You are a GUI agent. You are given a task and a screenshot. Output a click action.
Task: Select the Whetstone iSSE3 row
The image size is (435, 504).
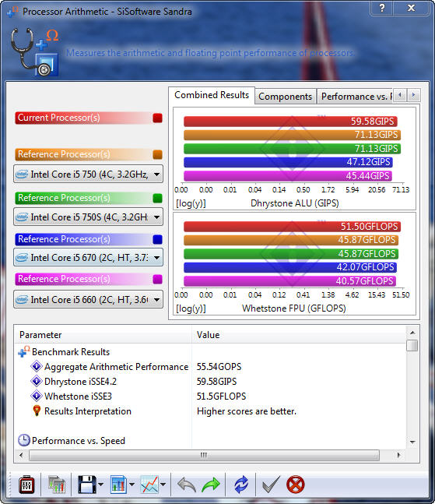click(x=210, y=396)
